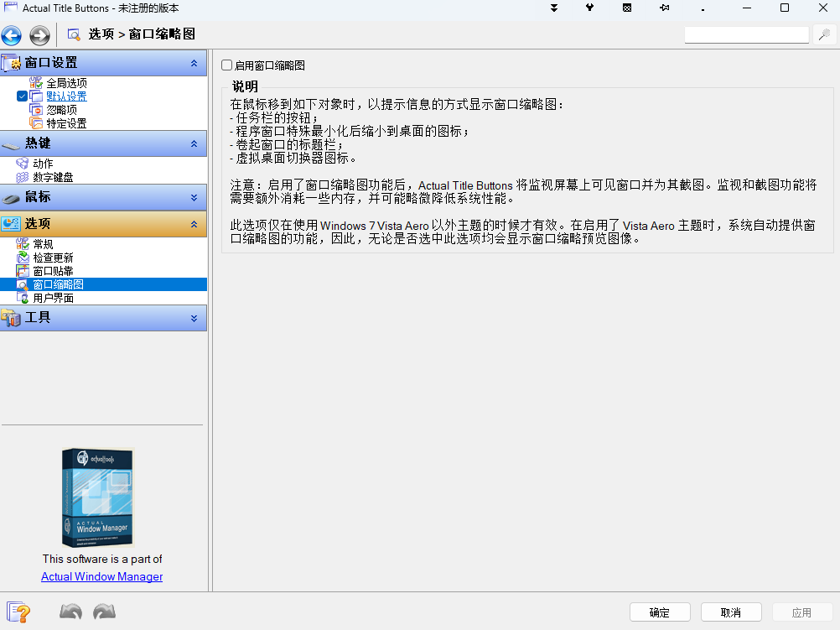The width and height of the screenshot is (840, 630).
Task: Click the 全局选项 icon
Action: [x=36, y=82]
